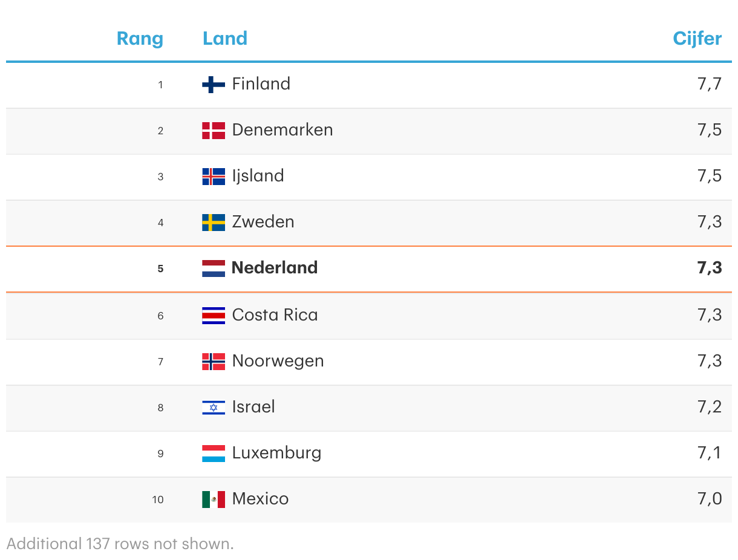Click the Additional 137 rows note

pos(120,544)
